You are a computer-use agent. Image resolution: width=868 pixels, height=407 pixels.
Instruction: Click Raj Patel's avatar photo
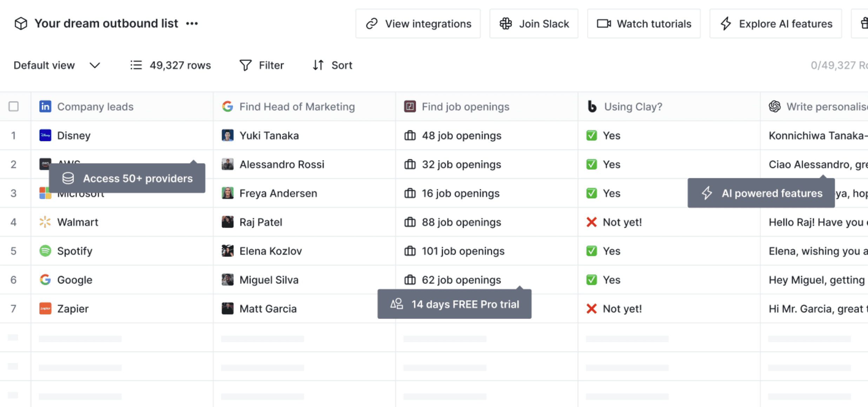click(x=227, y=222)
